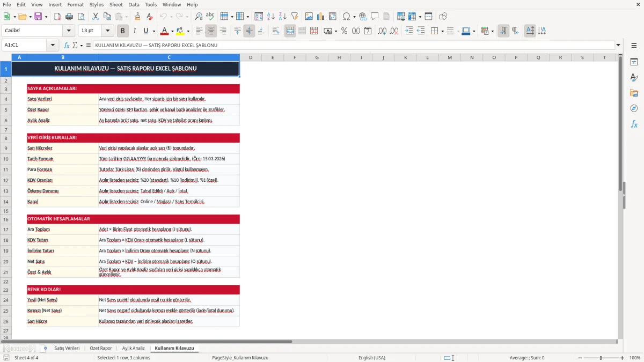The height and width of the screenshot is (362, 644).
Task: Clone formatting with the paintbrush icon
Action: point(137,17)
